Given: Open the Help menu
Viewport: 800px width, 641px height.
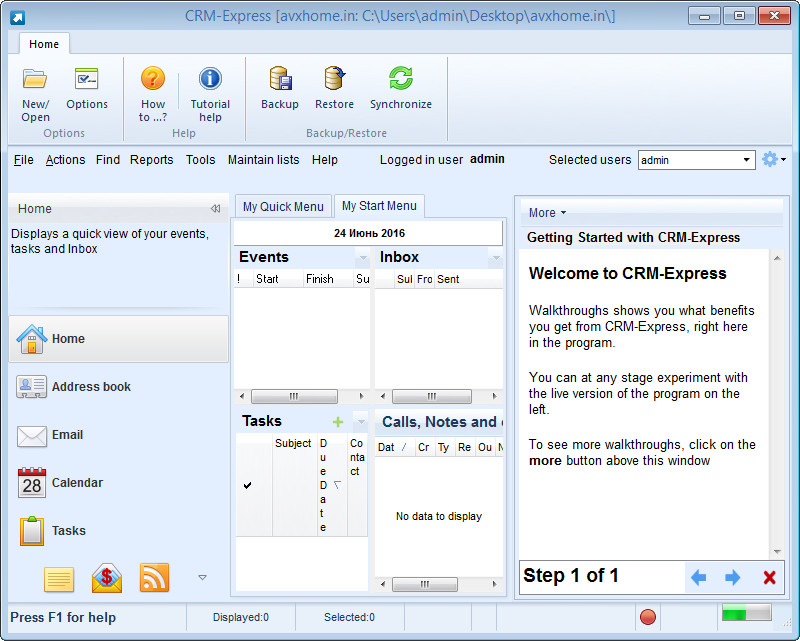Looking at the screenshot, I should click(324, 160).
